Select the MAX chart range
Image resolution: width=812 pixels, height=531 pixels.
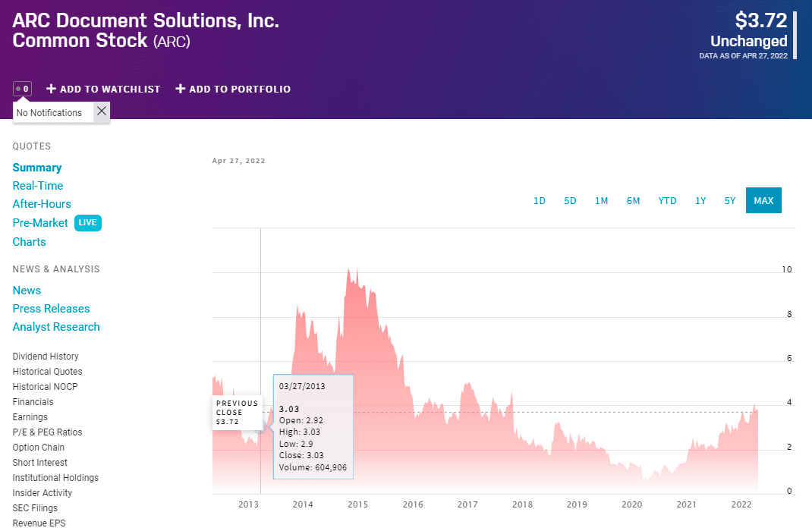click(x=763, y=201)
